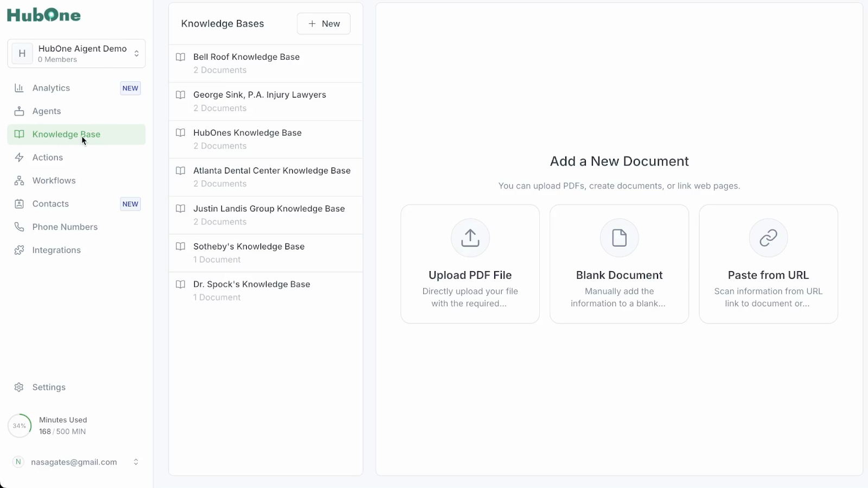The height and width of the screenshot is (488, 868).
Task: Click the Phone Numbers handset icon
Action: (19, 227)
